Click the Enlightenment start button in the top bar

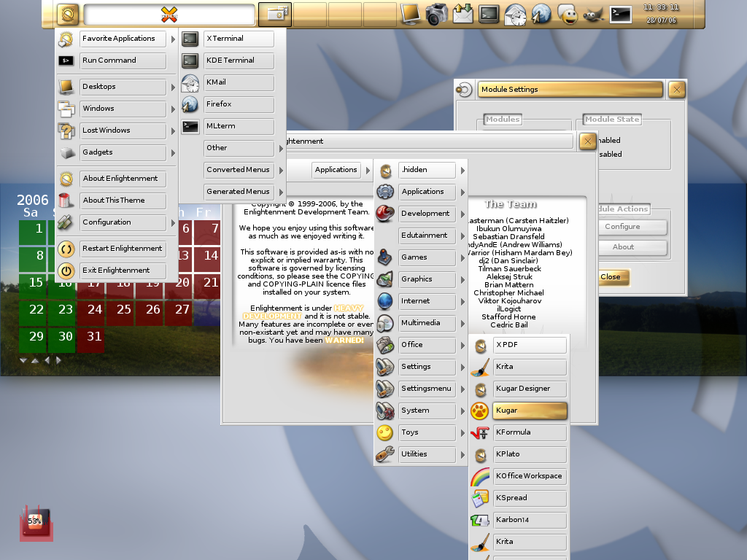coord(68,14)
